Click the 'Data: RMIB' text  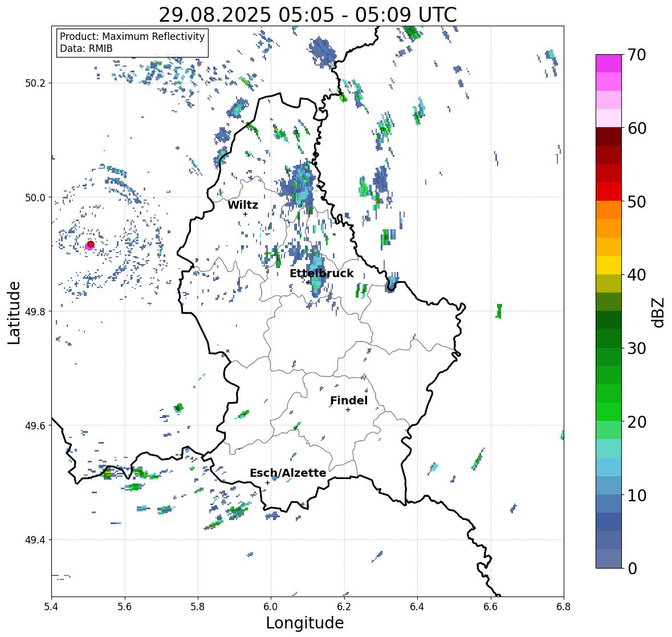(86, 48)
